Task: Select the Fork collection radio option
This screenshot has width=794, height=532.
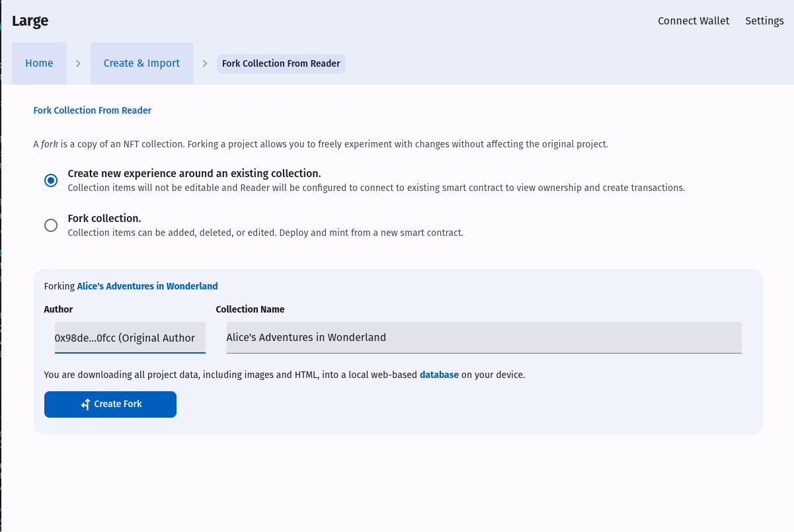Action: pos(51,225)
